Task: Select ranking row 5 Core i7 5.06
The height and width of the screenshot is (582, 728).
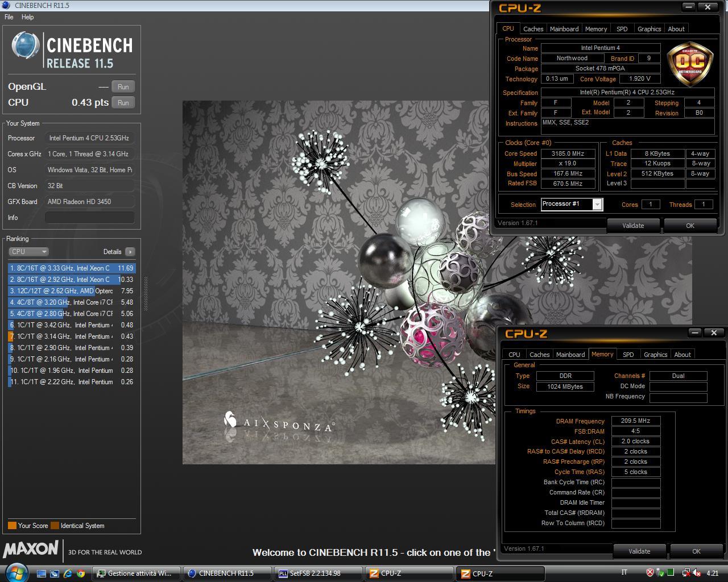Action: (x=72, y=313)
